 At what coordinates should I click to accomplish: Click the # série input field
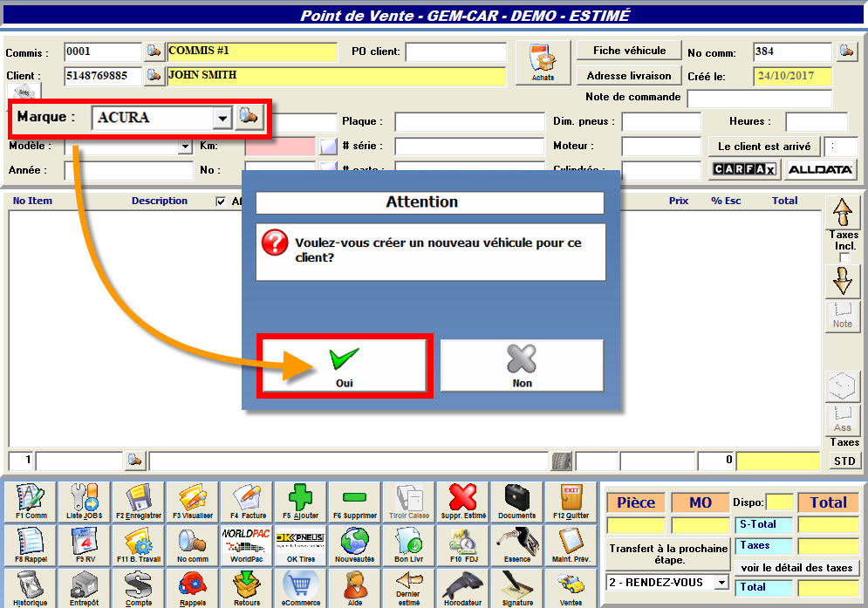(x=469, y=147)
